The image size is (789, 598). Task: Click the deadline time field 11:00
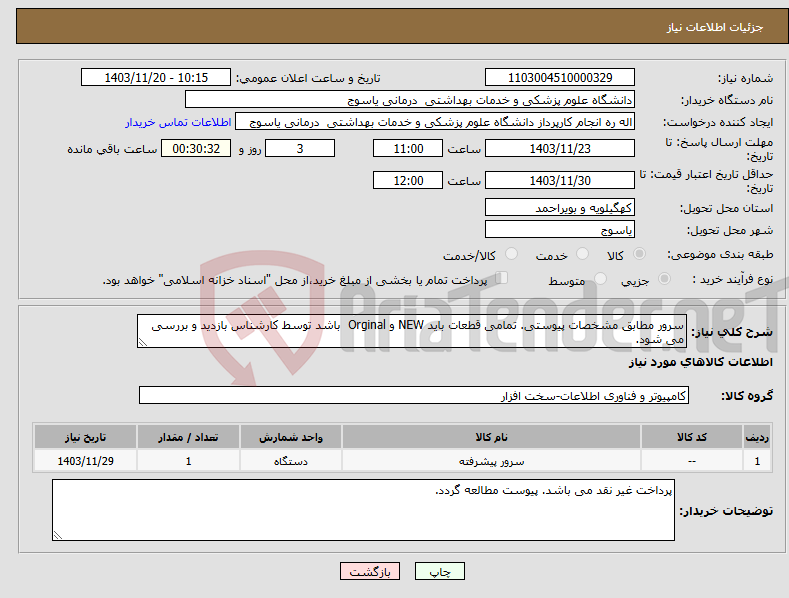(408, 148)
